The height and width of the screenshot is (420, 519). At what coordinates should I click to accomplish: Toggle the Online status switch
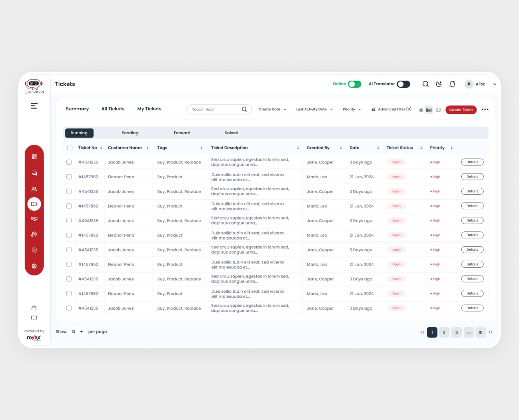(354, 84)
